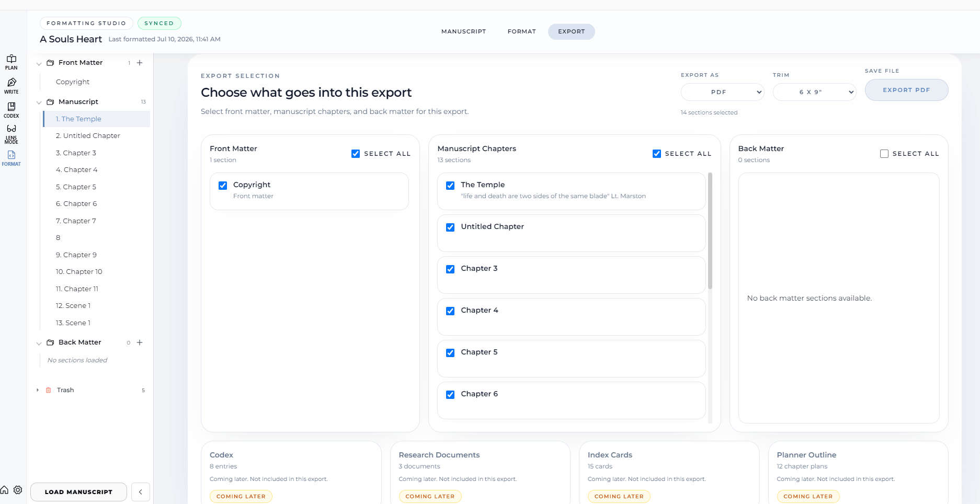Collapse the Manuscript tree group

coord(39,102)
